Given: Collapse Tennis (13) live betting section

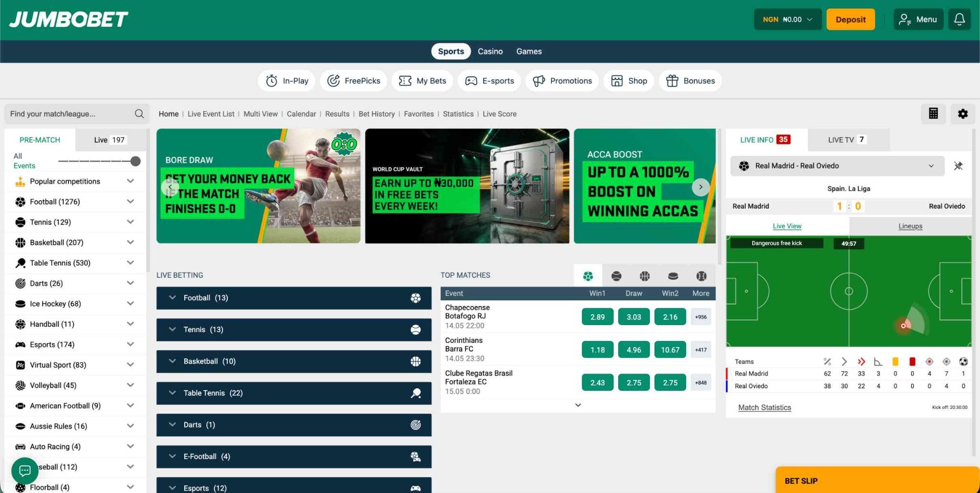Looking at the screenshot, I should click(x=294, y=329).
